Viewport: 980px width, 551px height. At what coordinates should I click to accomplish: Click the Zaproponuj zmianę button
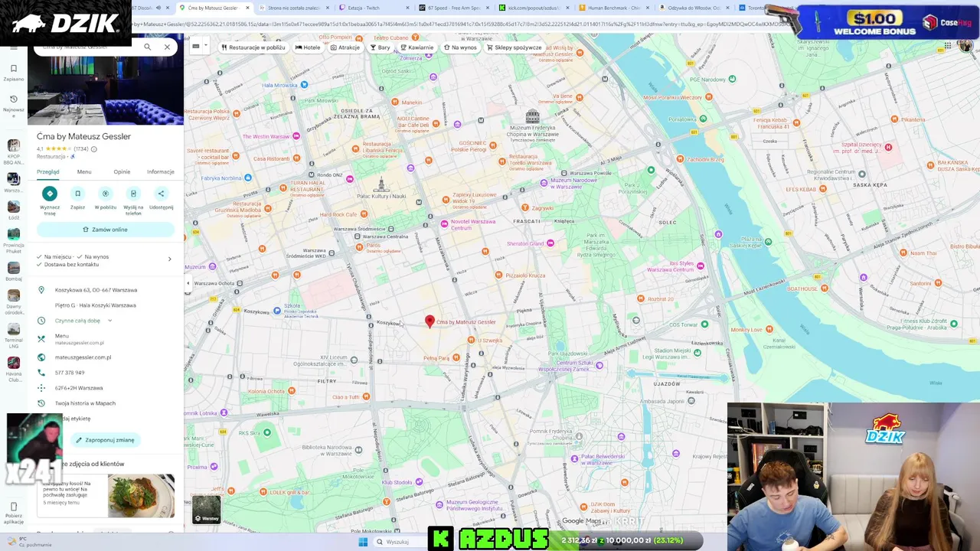105,440
